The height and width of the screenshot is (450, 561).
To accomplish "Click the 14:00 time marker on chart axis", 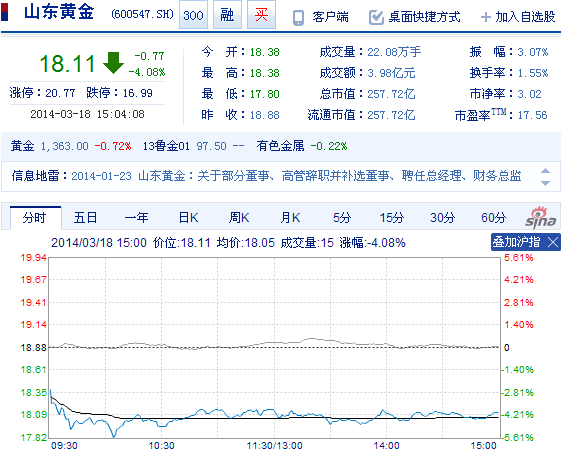I will 386,445.
